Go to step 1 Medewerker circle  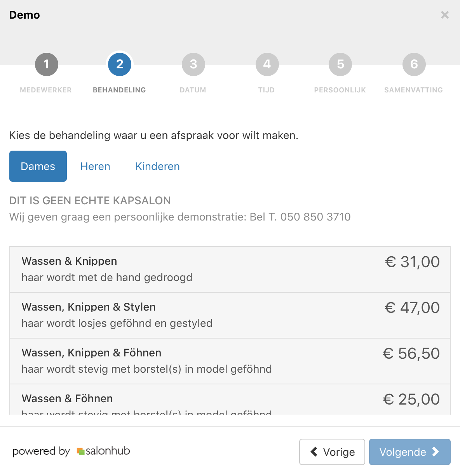pyautogui.click(x=46, y=64)
